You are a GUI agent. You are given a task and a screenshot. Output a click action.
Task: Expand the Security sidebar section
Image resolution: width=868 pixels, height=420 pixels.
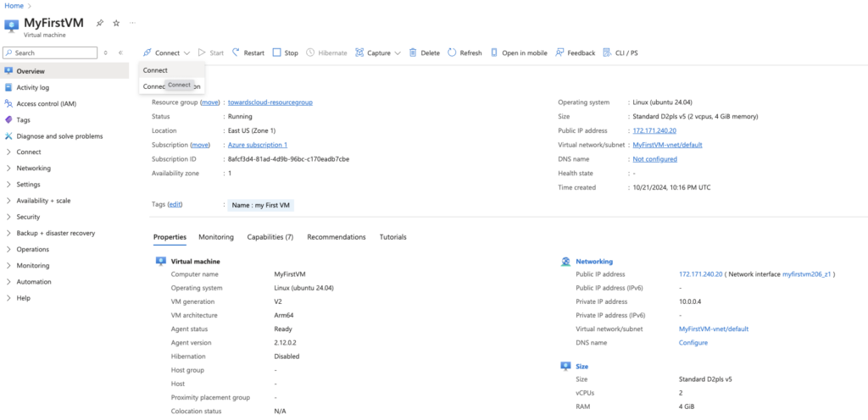click(x=8, y=217)
